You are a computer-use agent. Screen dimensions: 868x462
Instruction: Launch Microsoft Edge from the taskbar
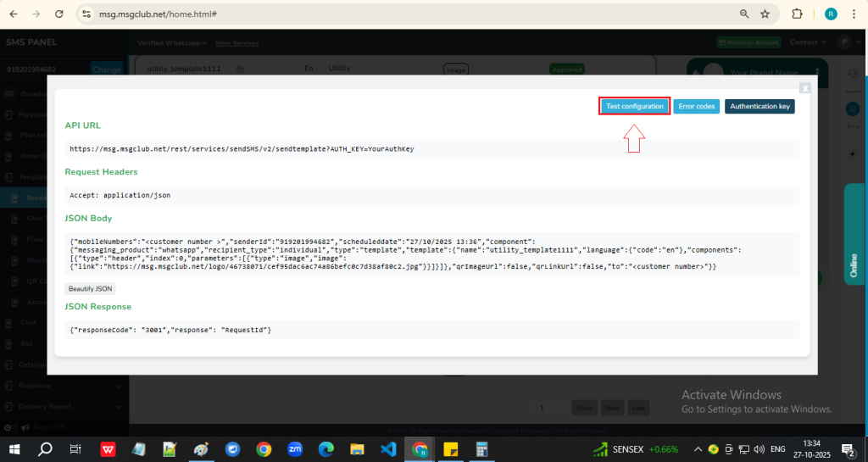(326, 449)
